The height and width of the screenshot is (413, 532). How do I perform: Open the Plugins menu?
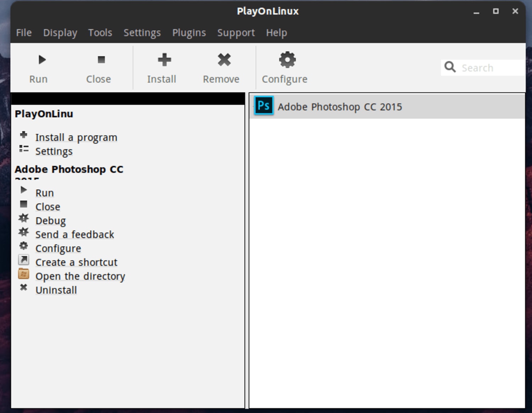[x=189, y=33]
